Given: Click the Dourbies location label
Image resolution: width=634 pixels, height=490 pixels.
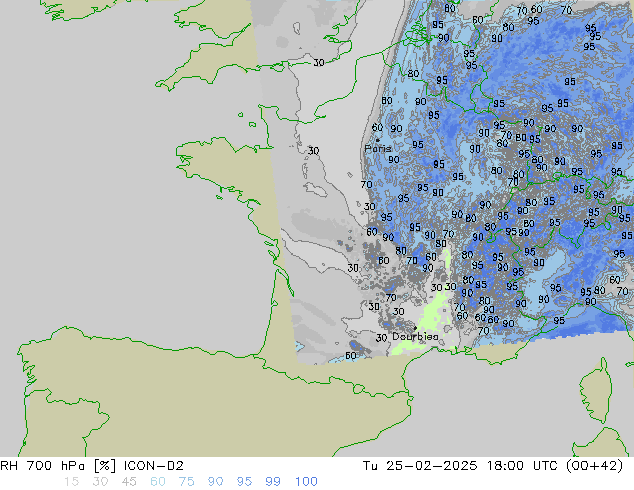Looking at the screenshot, I should click(x=415, y=337).
